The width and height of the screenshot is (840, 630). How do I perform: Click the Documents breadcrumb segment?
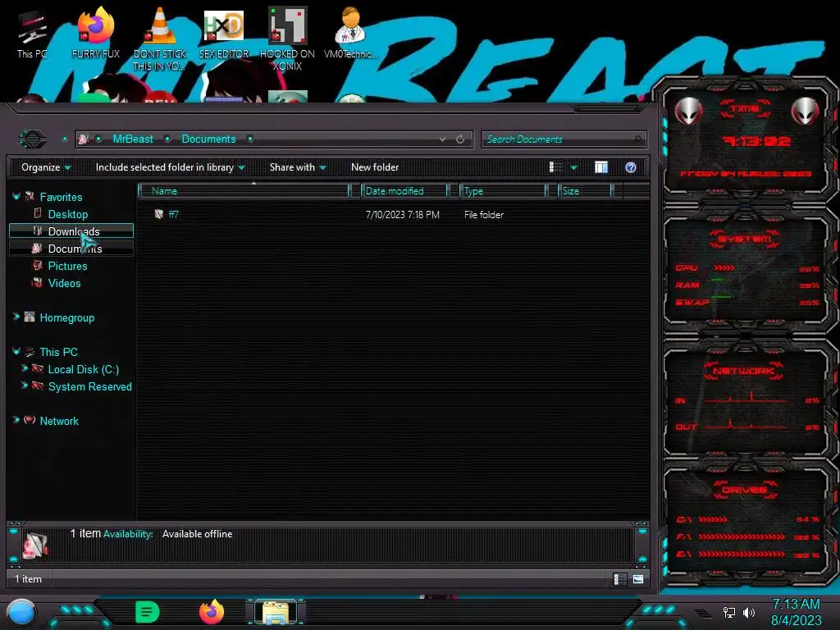point(208,139)
